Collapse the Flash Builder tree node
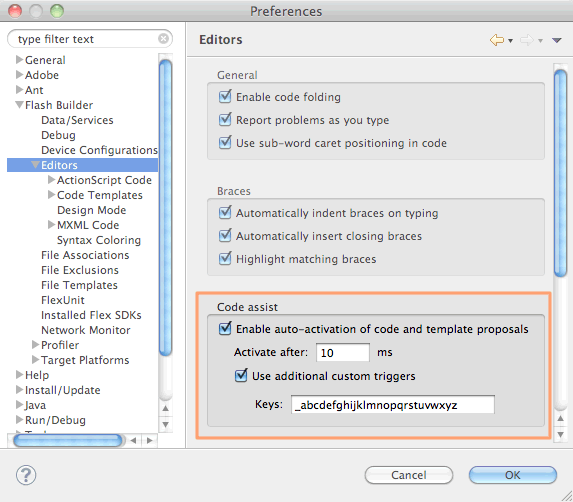This screenshot has height=502, width=573. point(20,105)
